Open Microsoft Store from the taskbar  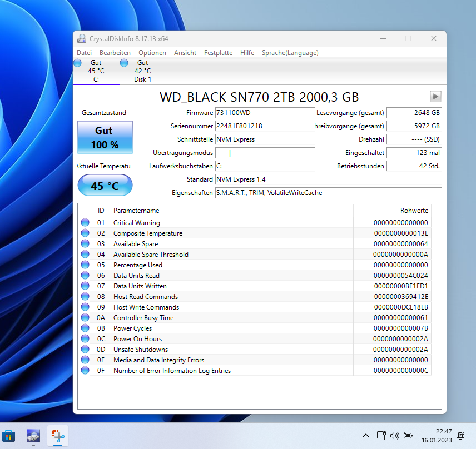8,436
